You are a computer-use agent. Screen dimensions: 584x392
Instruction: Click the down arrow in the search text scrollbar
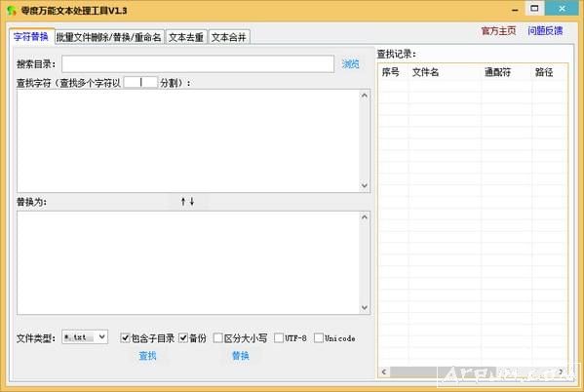pos(365,185)
